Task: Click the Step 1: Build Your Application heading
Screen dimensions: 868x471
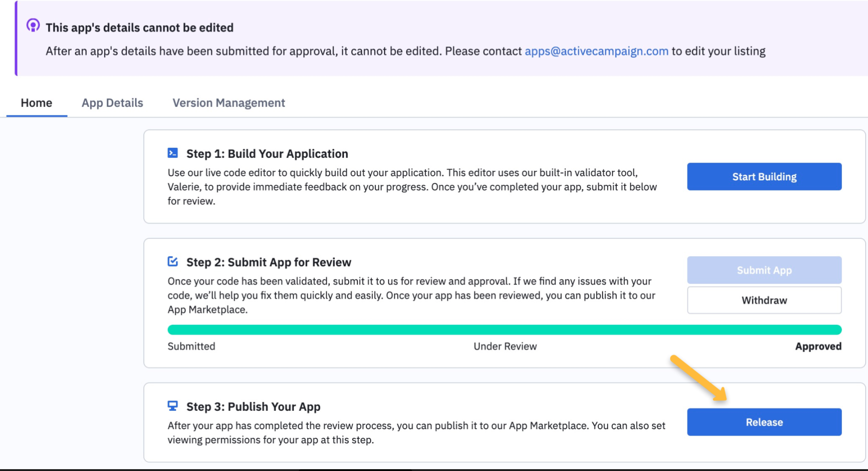Action: [x=267, y=154]
